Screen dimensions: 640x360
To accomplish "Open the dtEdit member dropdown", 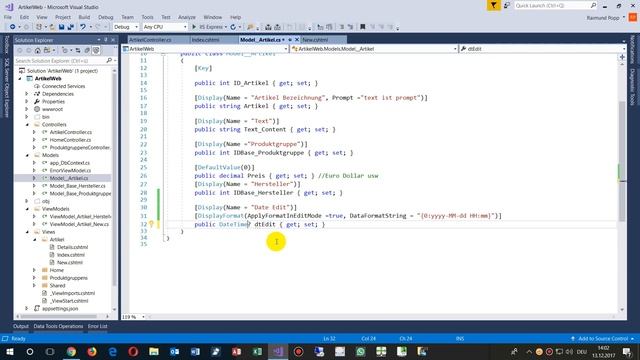I will (542, 49).
